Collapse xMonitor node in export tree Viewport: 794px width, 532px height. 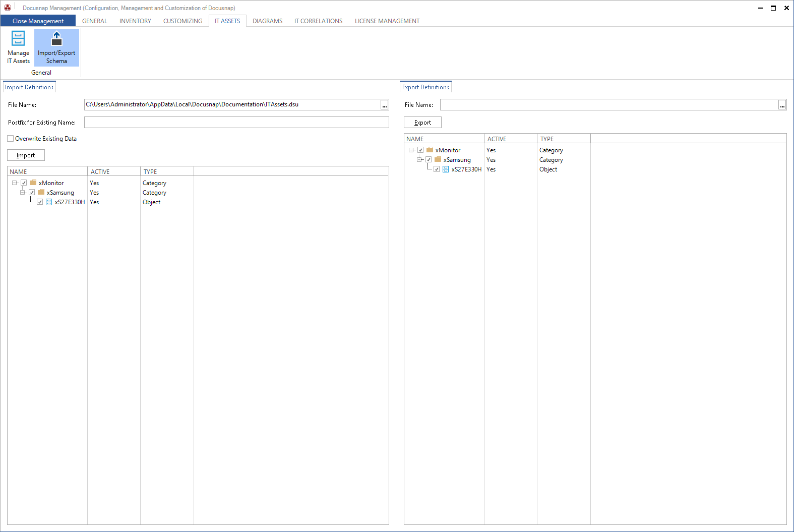click(411, 150)
